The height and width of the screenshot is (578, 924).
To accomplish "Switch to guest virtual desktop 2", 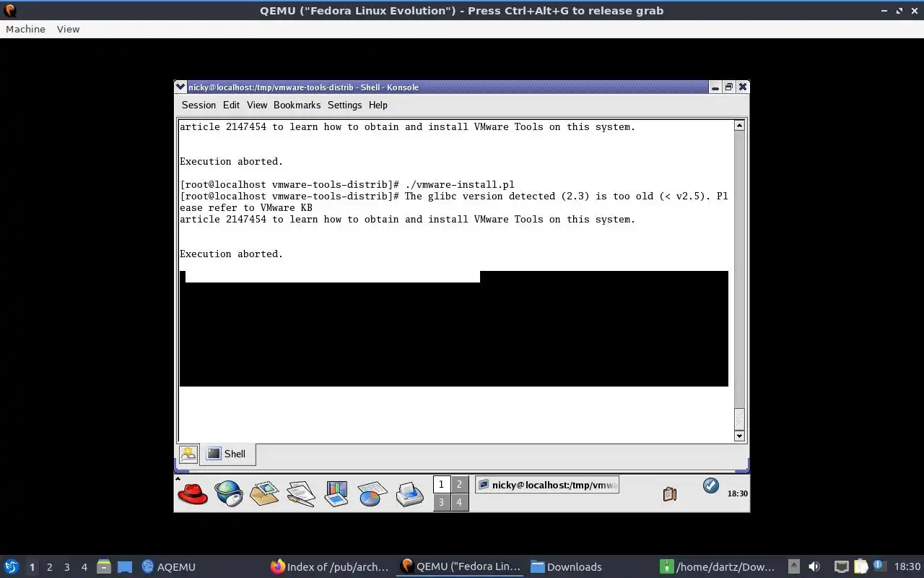I will (459, 485).
